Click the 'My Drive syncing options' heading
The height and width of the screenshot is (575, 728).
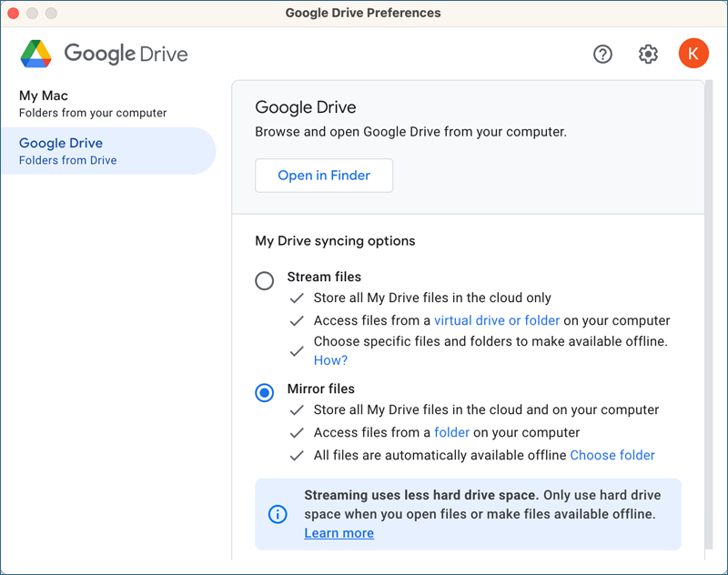point(335,241)
